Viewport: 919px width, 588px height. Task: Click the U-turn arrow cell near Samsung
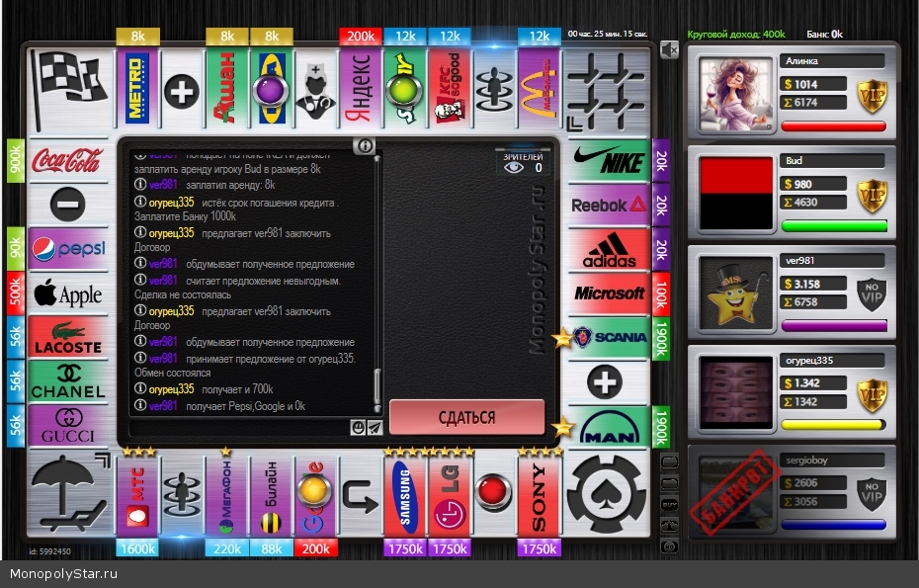coord(360,496)
